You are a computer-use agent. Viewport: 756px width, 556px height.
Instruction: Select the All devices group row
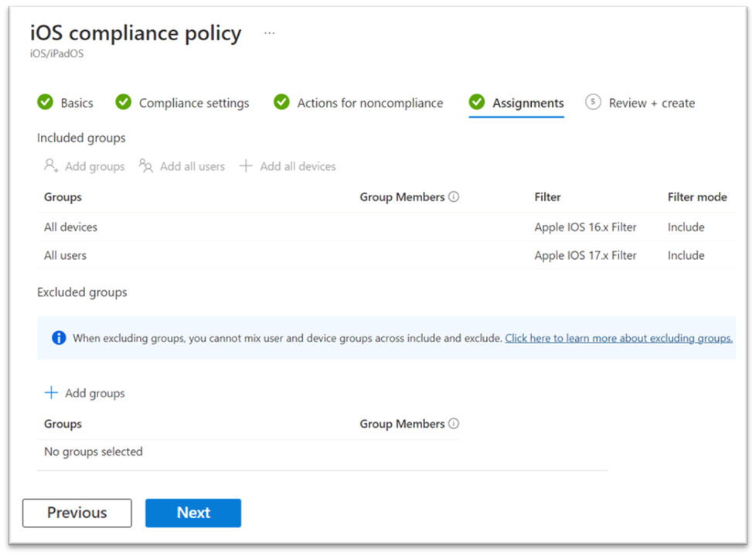point(387,227)
